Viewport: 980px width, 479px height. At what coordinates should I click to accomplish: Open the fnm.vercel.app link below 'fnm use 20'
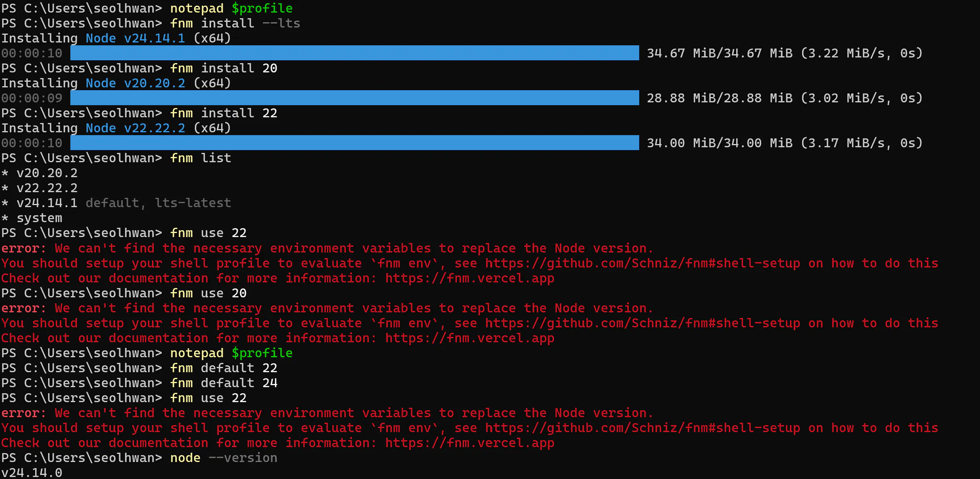(x=470, y=338)
